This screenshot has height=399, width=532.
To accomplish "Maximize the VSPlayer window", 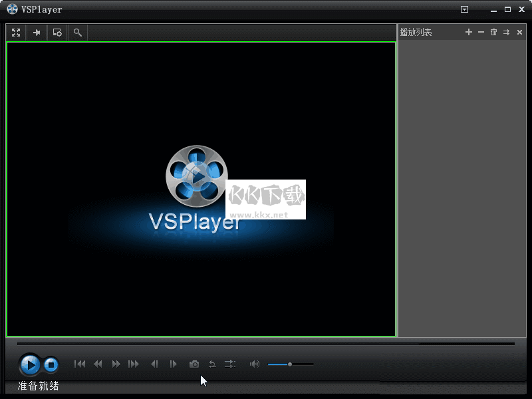I will (507, 9).
